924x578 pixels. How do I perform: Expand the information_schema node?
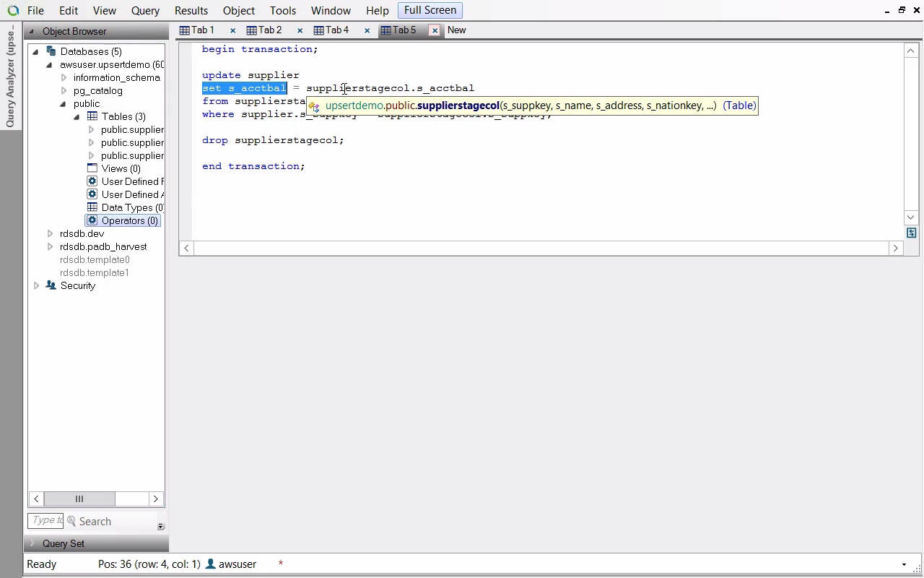pos(64,77)
